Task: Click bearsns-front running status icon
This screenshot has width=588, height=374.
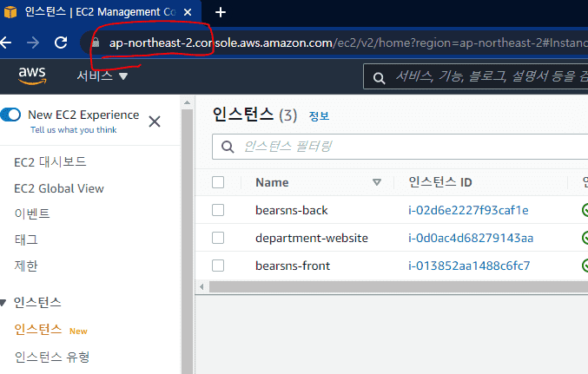Action: point(585,266)
